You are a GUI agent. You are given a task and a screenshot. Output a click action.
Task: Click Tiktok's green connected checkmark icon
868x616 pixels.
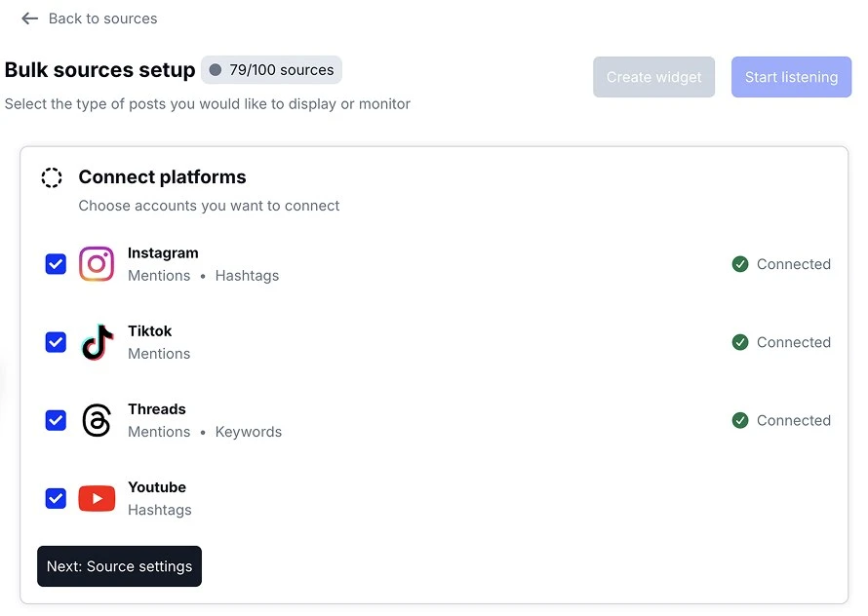740,342
